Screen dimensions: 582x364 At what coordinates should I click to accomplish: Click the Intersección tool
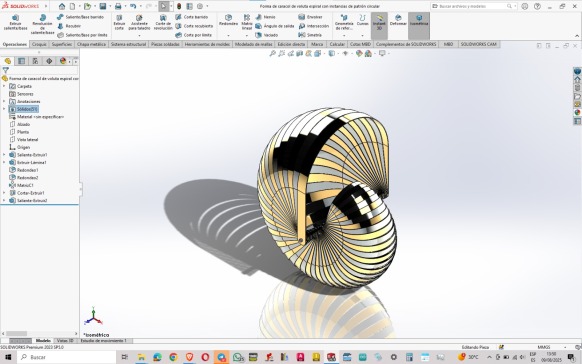coord(314,26)
